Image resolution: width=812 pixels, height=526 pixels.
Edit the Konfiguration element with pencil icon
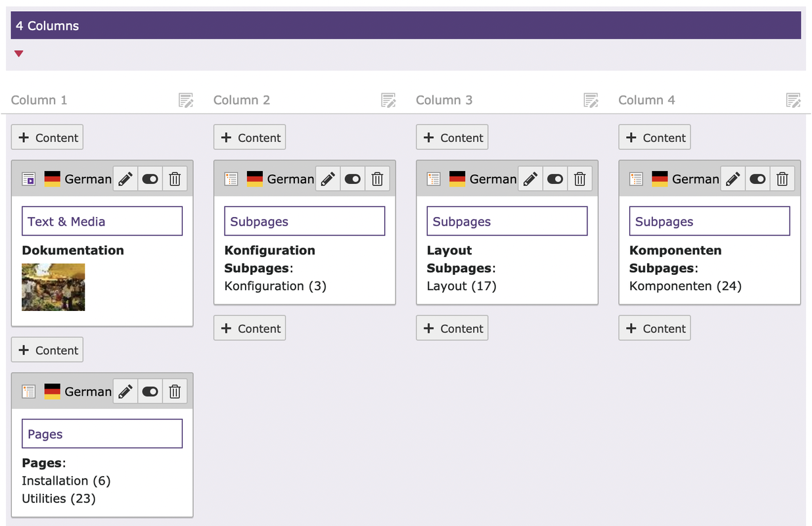(328, 179)
